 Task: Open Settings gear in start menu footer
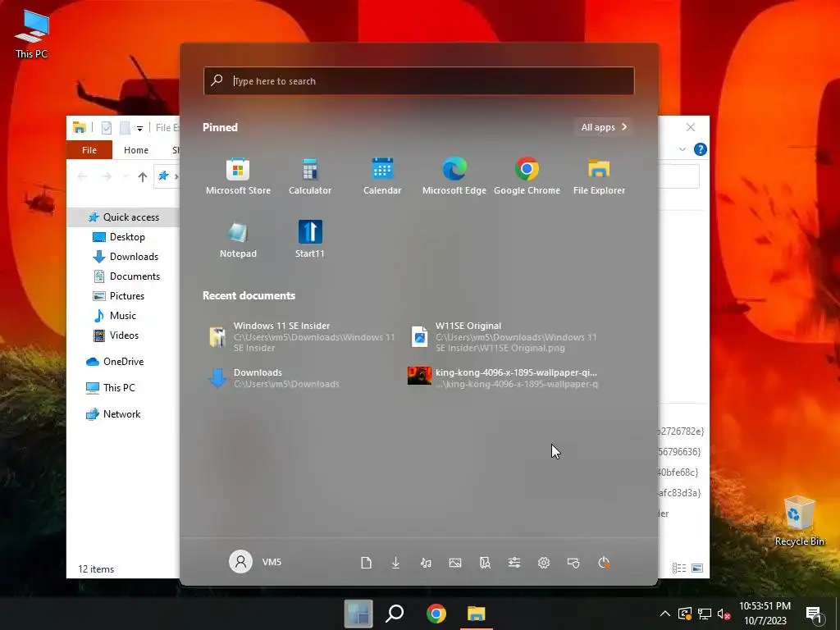544,563
